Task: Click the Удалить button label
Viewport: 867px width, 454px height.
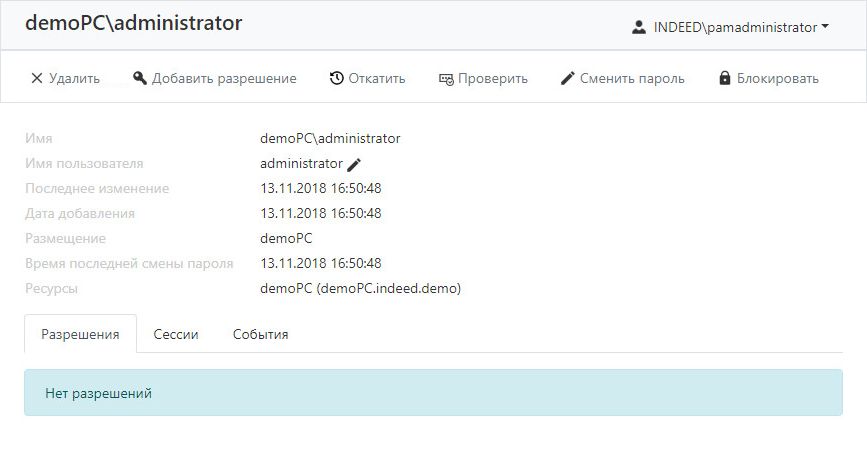Action: (x=74, y=79)
